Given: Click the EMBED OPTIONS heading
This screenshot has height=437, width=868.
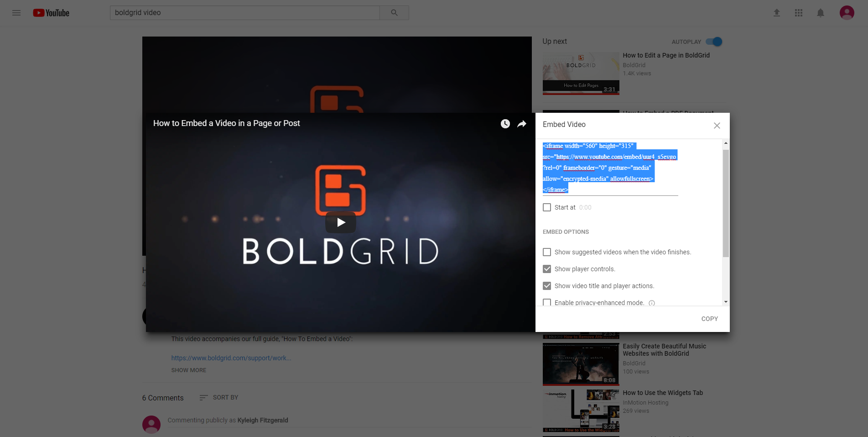Looking at the screenshot, I should point(566,232).
